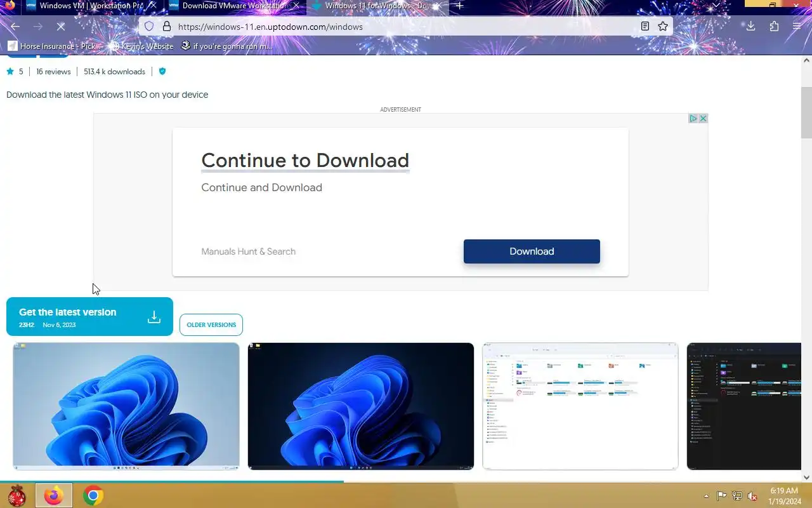812x508 pixels.
Task: Click the Firefox logo in title bar
Action: (10, 5)
